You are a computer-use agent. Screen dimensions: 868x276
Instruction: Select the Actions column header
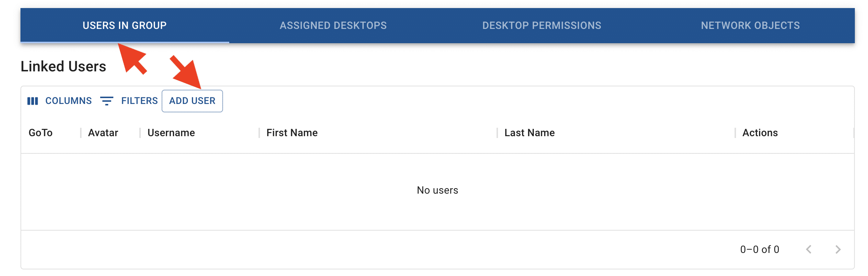760,133
